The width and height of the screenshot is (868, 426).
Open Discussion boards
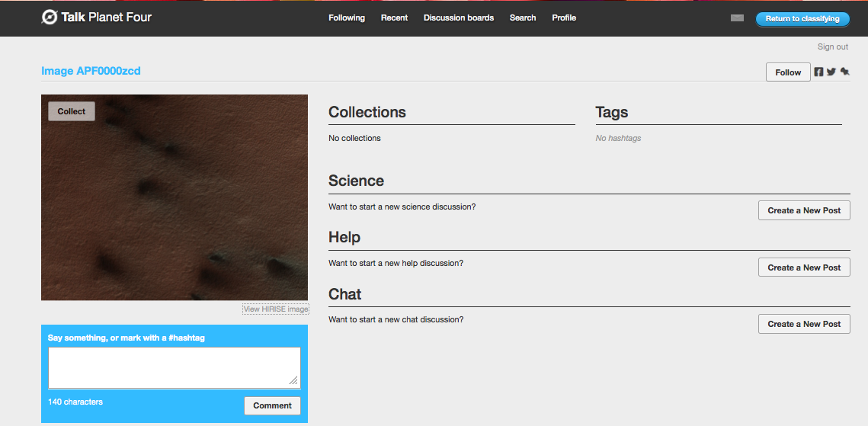pyautogui.click(x=459, y=18)
